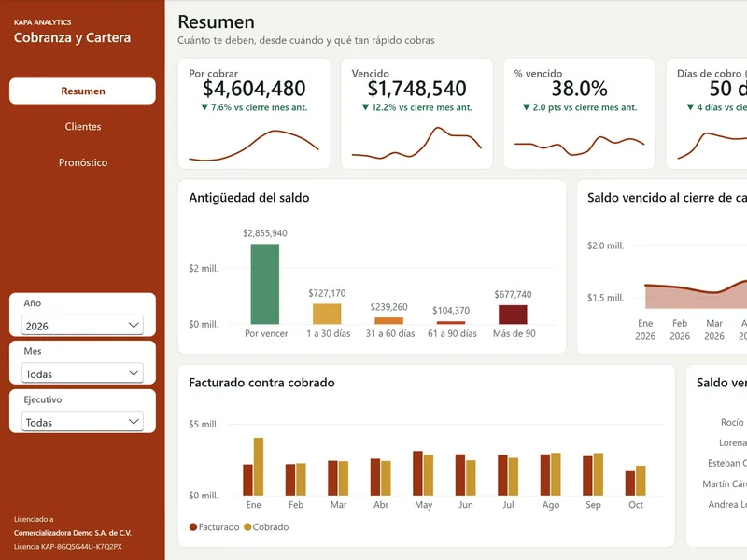The width and height of the screenshot is (747, 560).
Task: Click the Rocío row label in Saldo chart
Action: click(x=732, y=423)
